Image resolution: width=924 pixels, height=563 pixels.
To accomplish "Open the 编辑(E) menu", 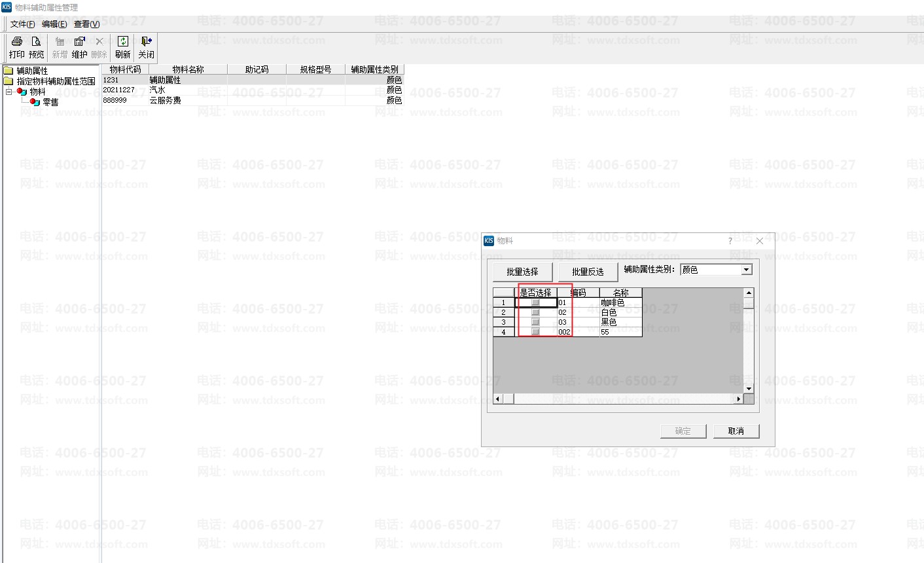I will point(54,24).
